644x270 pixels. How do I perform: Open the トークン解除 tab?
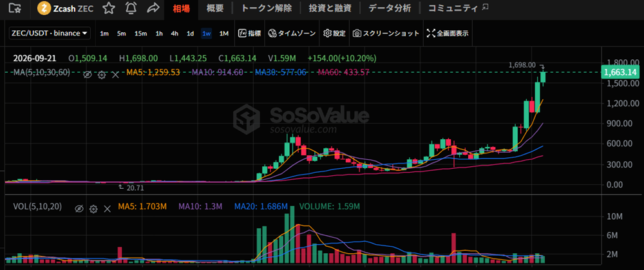point(267,8)
